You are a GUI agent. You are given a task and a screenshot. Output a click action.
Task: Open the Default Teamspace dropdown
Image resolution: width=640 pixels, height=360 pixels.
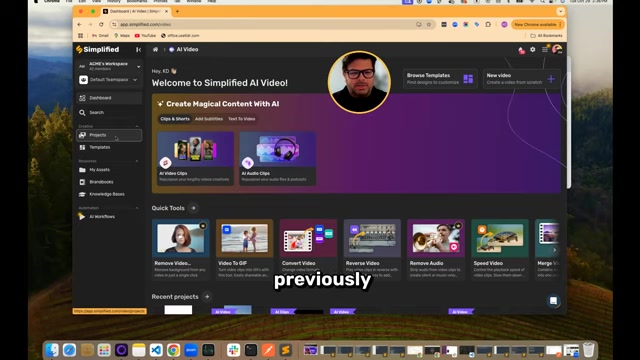coord(109,80)
